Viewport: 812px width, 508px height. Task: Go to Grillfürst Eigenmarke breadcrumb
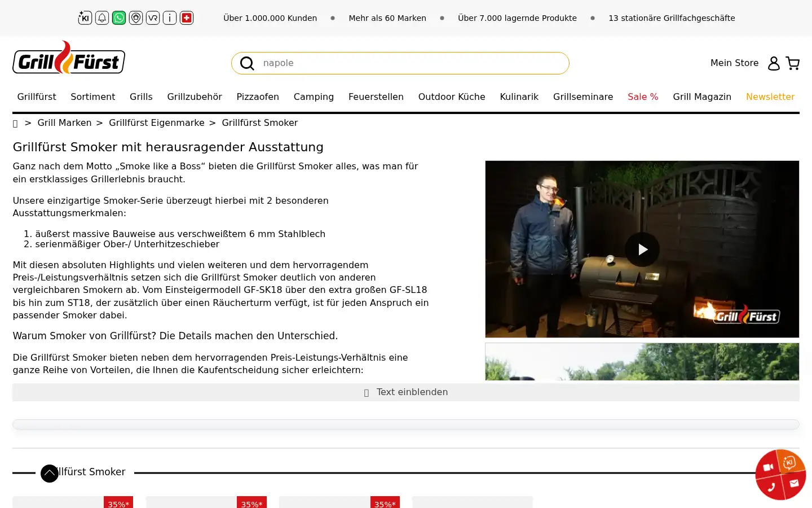coord(157,123)
